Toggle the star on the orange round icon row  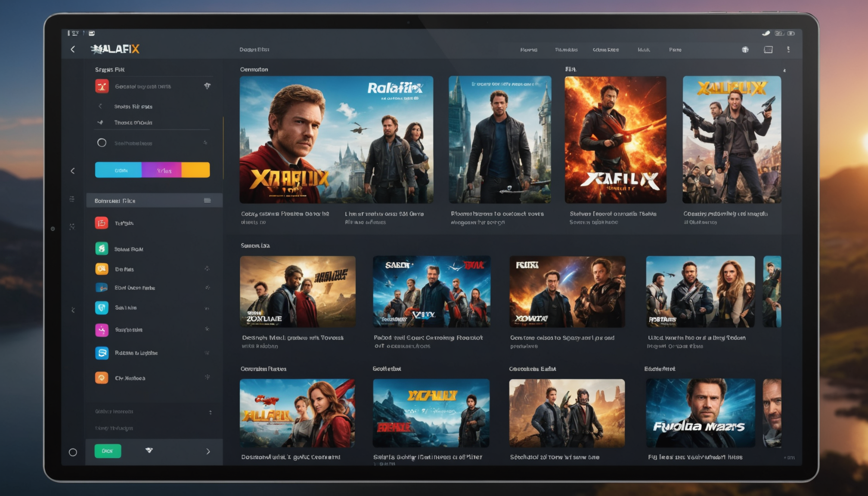(208, 377)
